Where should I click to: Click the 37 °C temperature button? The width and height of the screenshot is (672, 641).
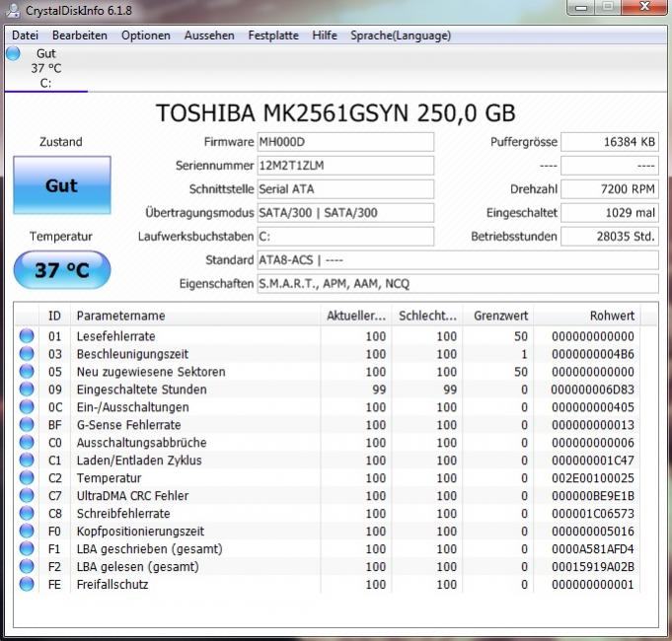(62, 270)
